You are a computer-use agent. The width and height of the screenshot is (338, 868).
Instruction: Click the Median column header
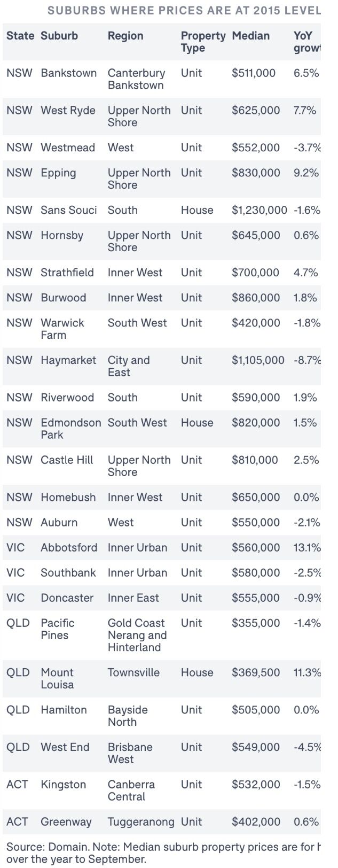(250, 36)
